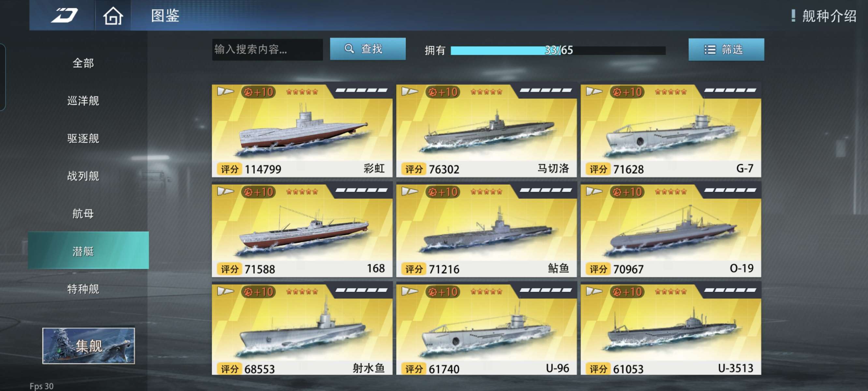Open the 筛选 filter menu

726,50
